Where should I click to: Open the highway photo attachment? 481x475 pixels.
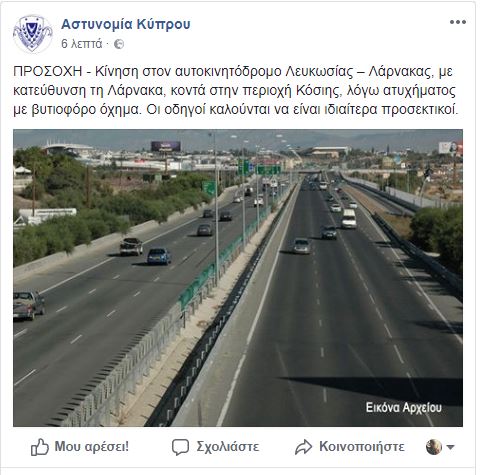238,278
